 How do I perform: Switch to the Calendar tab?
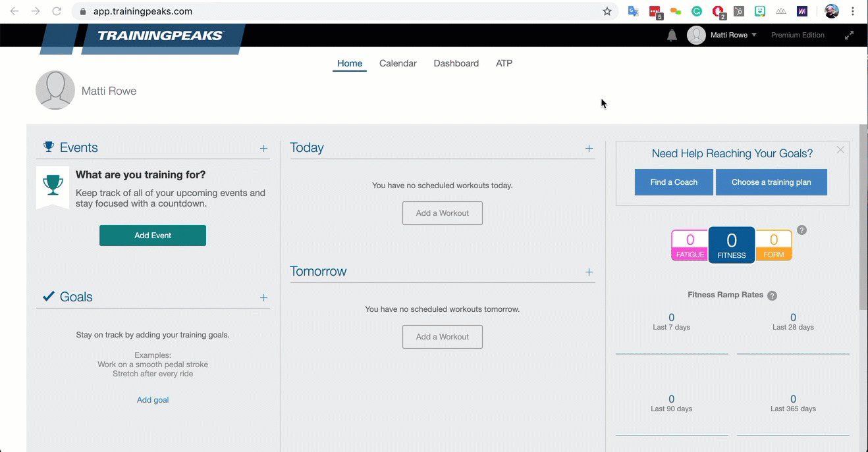click(398, 63)
